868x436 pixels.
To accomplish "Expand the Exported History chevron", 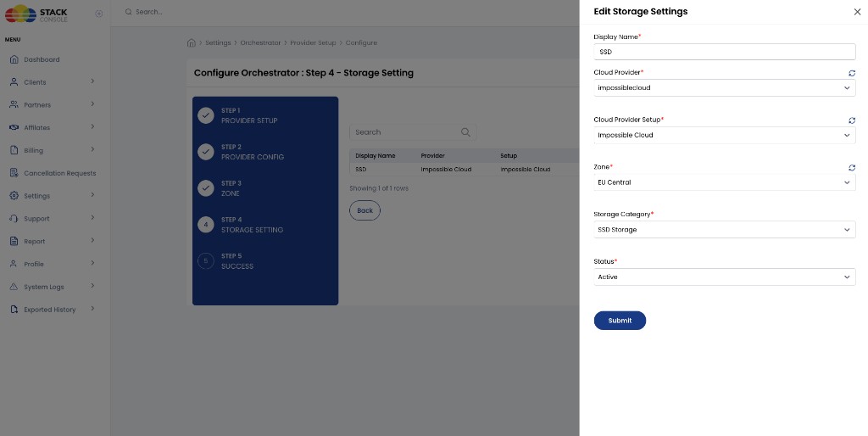I will [x=92, y=309].
